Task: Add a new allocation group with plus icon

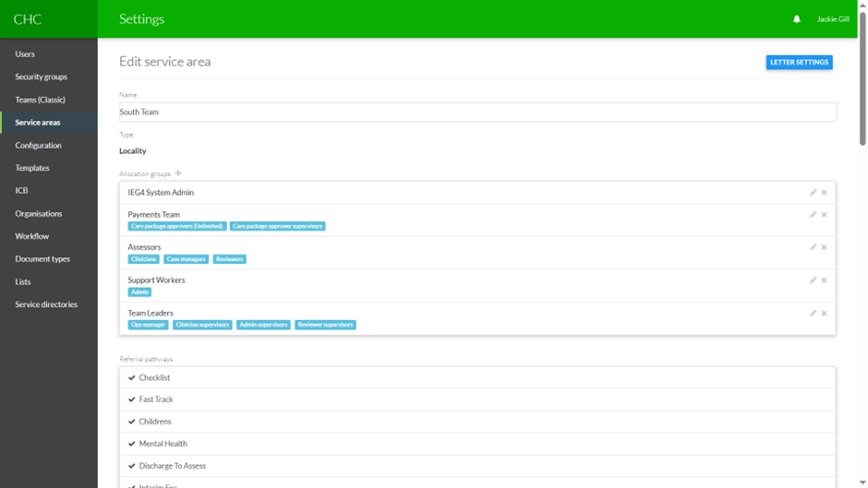Action: [178, 173]
